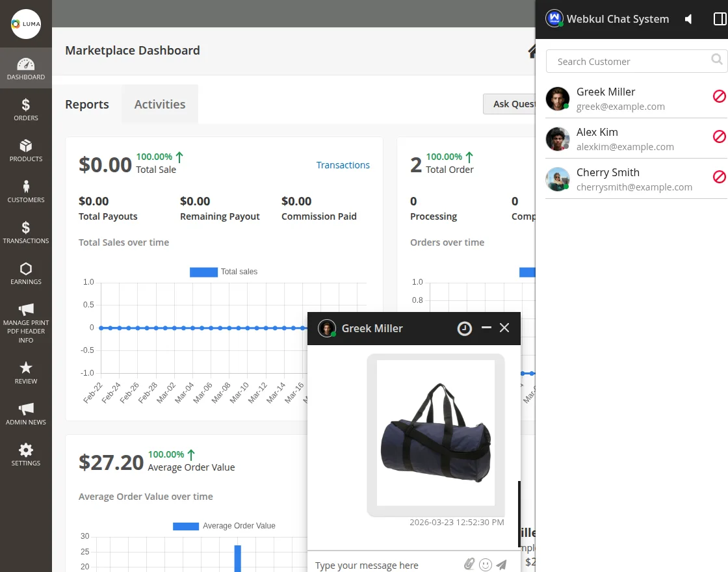Click the Average Order Value chart bar
Viewport: 728px width, 572px height.
coord(238,558)
